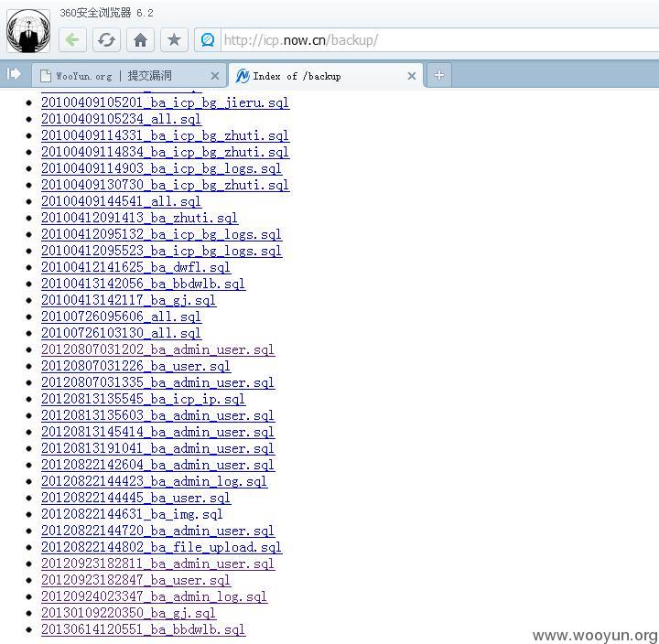
Task: Click the green back arrow button
Action: [x=72, y=40]
